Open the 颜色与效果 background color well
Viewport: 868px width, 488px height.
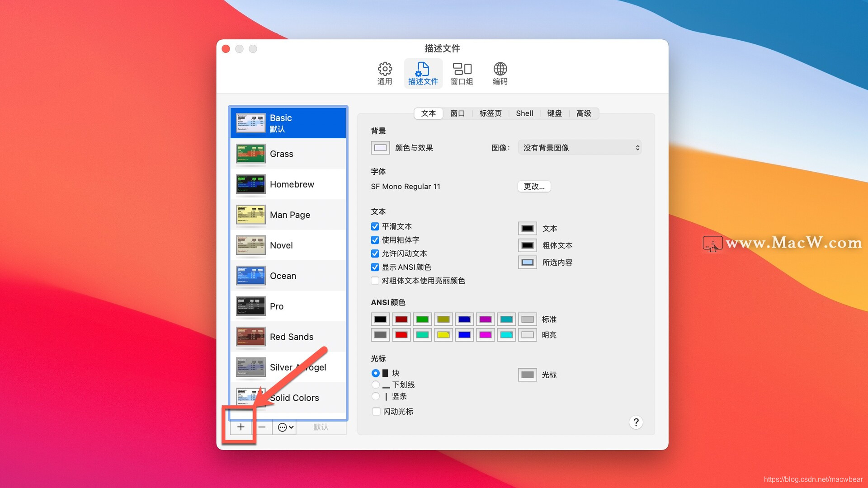click(380, 148)
